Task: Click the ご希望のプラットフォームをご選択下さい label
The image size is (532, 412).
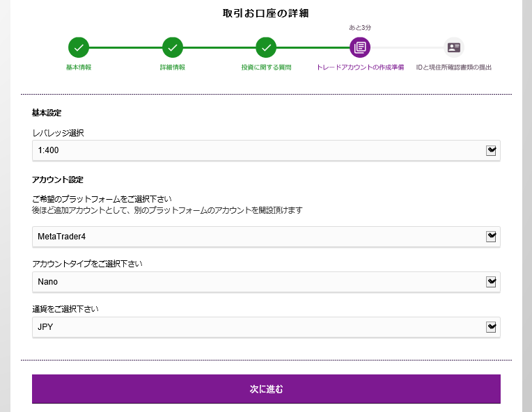Action: (102, 199)
